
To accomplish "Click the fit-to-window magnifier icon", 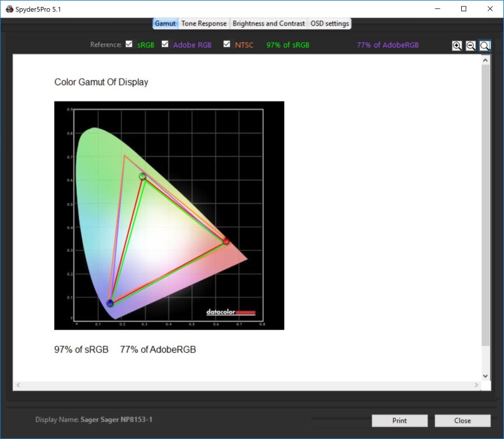I will 484,45.
